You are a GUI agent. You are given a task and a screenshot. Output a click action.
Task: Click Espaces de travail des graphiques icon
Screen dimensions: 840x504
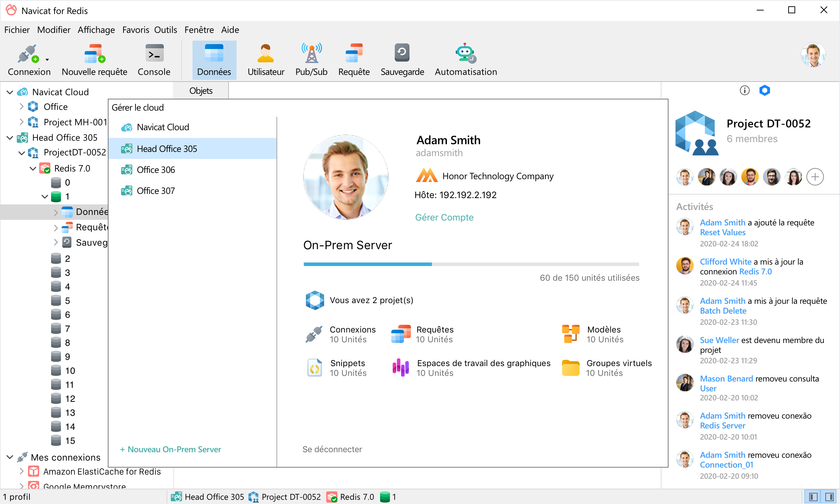click(401, 367)
